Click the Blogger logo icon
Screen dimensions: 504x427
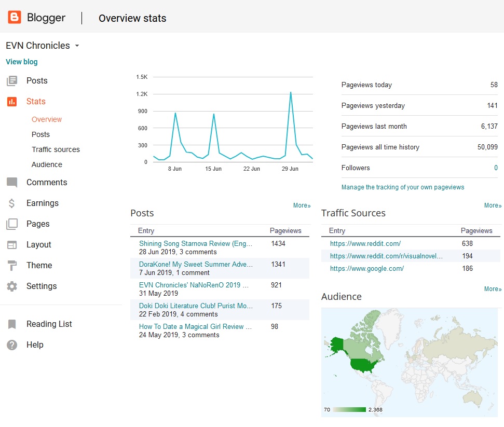coord(15,18)
